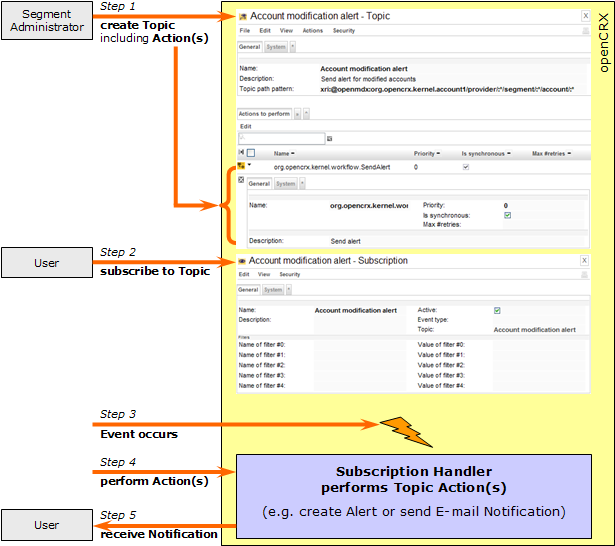
Task: Open the Actions menu in Topic window
Action: point(313,31)
